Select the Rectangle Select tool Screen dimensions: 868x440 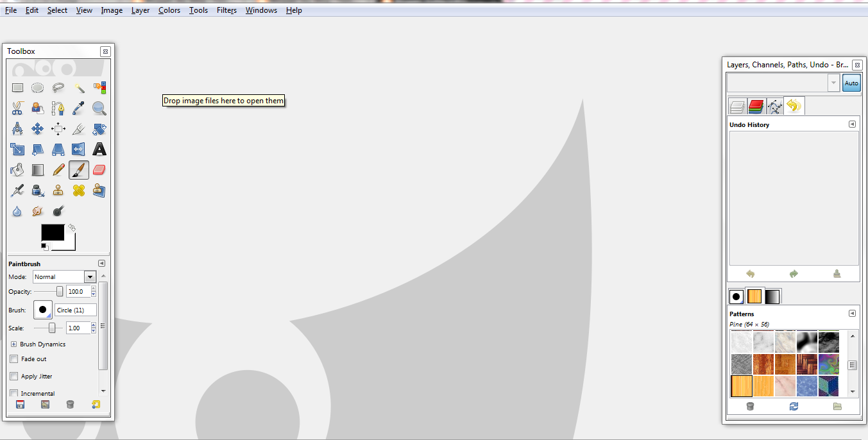(17, 88)
